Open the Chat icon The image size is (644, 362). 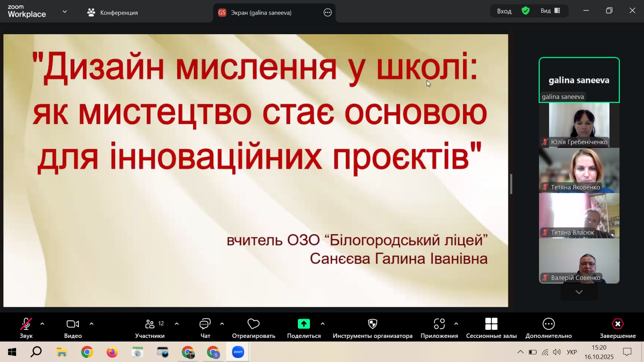point(205,324)
